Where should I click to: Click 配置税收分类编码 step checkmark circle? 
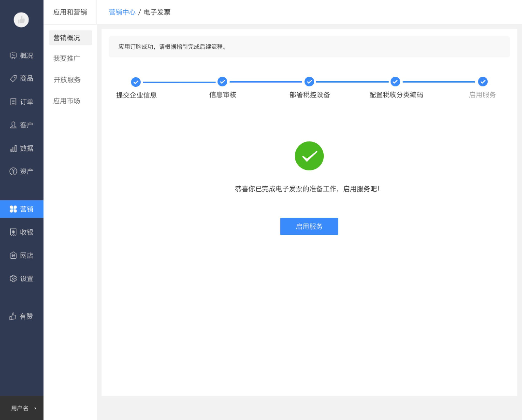[395, 82]
